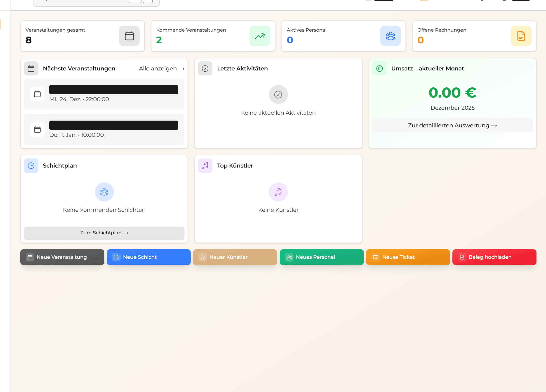This screenshot has width=546, height=392.
Task: Open Zur detaillierten Auswertung link
Action: coord(452,125)
